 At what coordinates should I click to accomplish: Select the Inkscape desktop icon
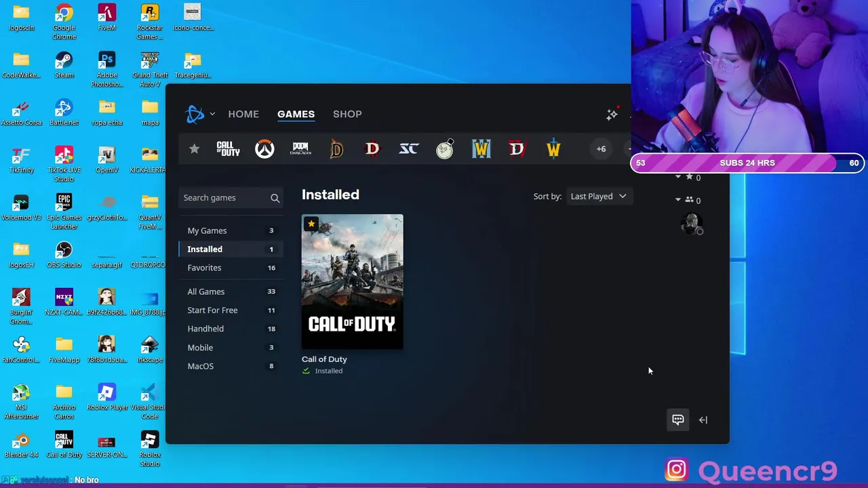pyautogui.click(x=150, y=350)
